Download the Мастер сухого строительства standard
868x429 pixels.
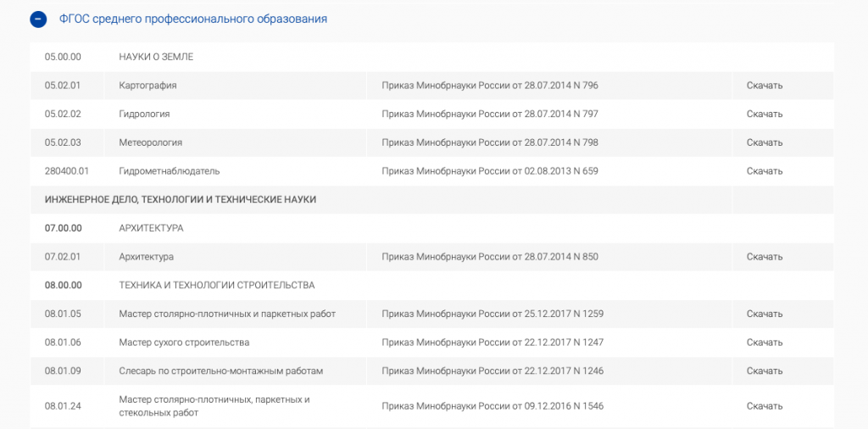click(x=764, y=343)
